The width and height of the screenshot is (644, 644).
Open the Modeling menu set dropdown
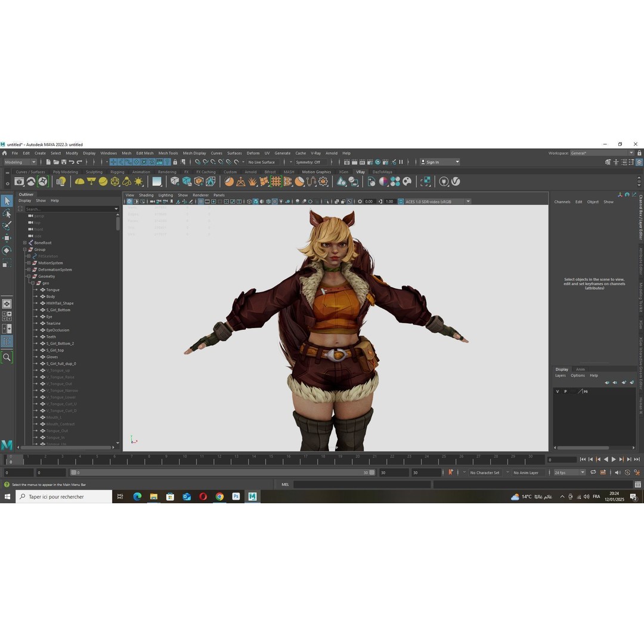20,162
